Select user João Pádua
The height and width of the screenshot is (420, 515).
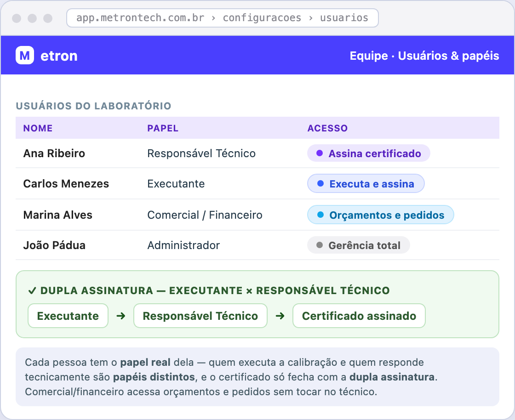55,245
